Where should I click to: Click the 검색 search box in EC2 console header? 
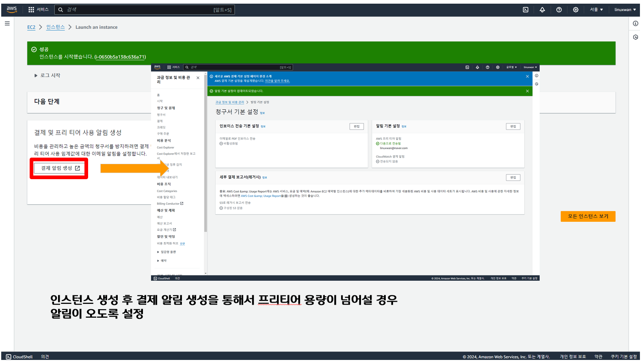tap(145, 10)
